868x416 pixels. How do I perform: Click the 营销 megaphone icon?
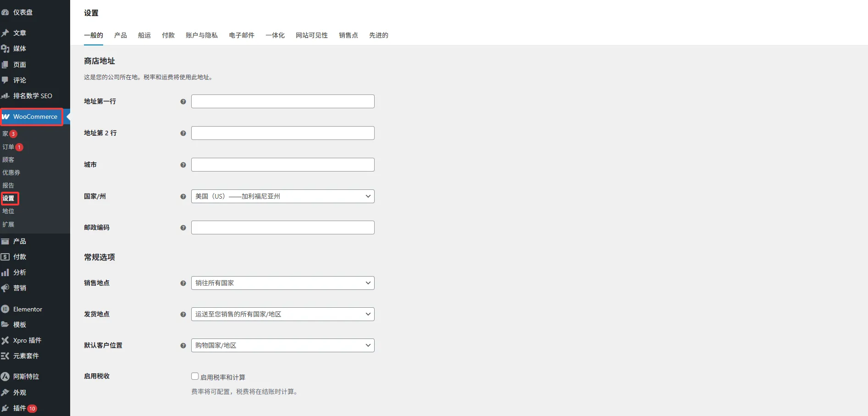pyautogui.click(x=6, y=288)
